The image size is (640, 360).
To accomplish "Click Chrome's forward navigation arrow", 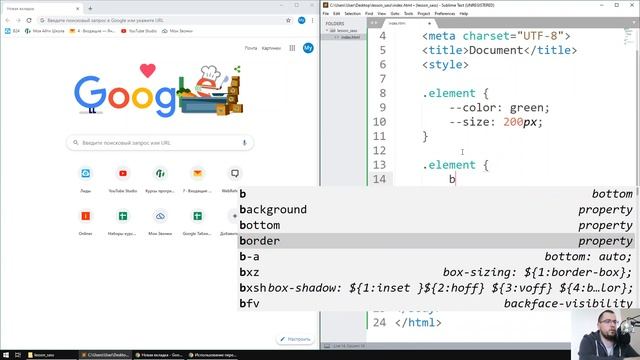I will click(18, 20).
